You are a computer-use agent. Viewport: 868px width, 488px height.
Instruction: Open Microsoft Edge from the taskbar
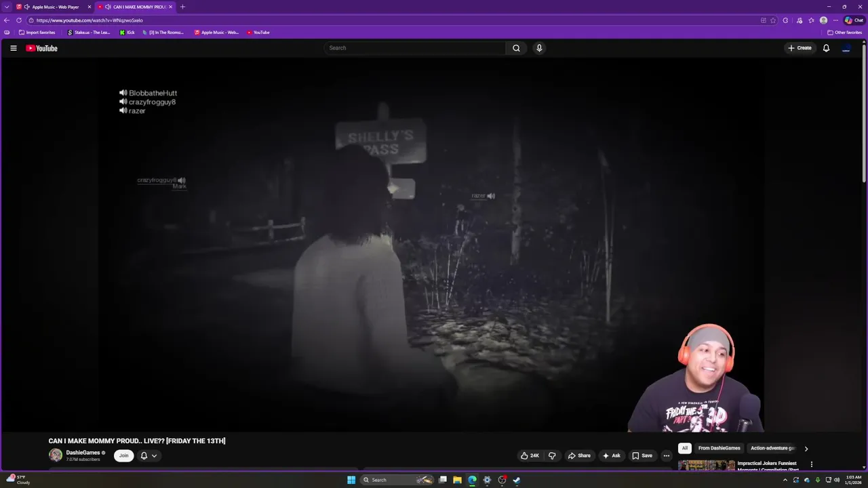pos(472,480)
